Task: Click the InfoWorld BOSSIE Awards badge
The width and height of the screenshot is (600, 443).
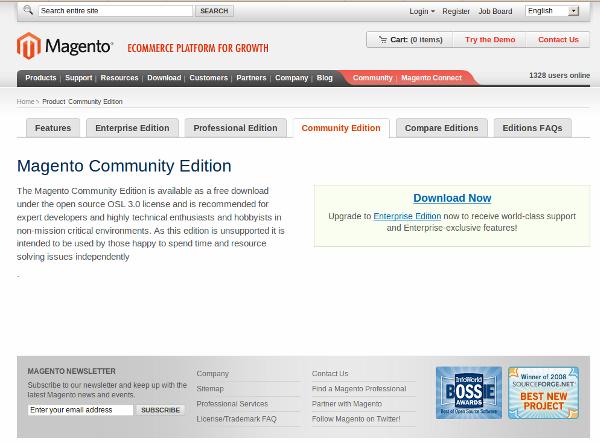Action: click(469, 393)
